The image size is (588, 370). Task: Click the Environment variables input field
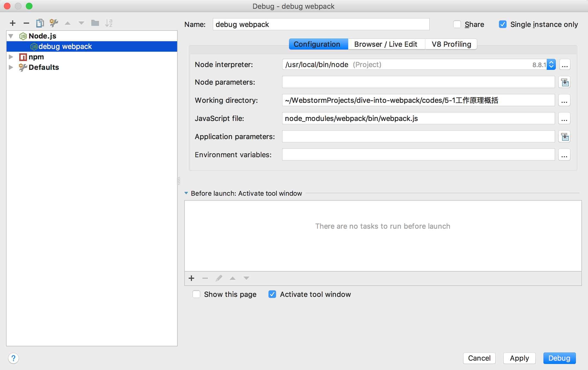418,155
